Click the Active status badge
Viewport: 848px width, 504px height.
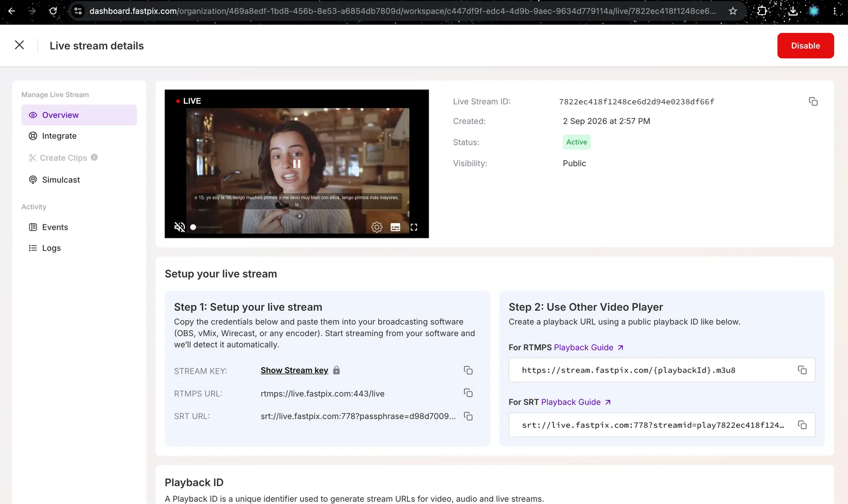point(576,142)
